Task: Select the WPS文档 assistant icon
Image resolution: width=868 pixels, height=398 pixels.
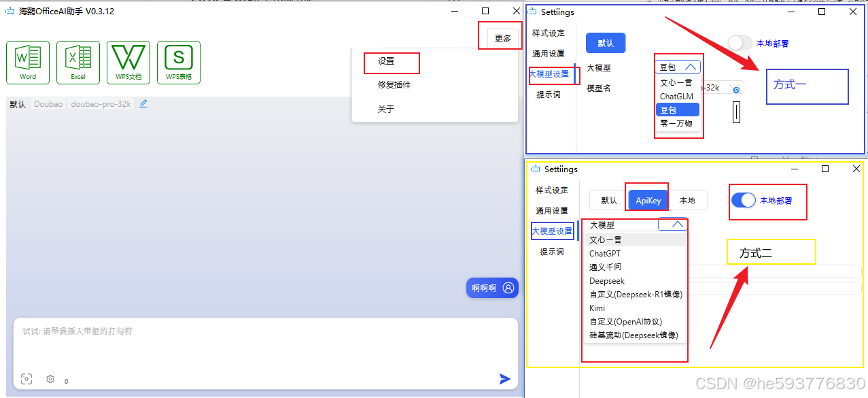Action: (128, 62)
